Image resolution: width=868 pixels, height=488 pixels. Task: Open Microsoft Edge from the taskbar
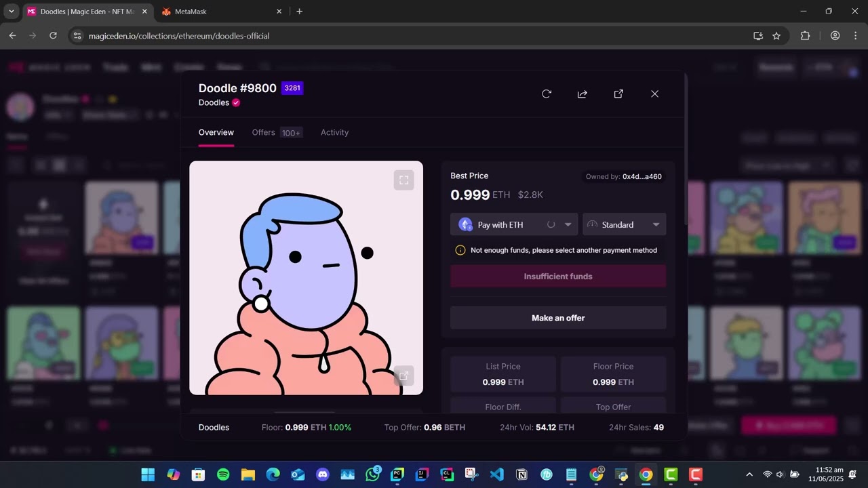tap(273, 474)
